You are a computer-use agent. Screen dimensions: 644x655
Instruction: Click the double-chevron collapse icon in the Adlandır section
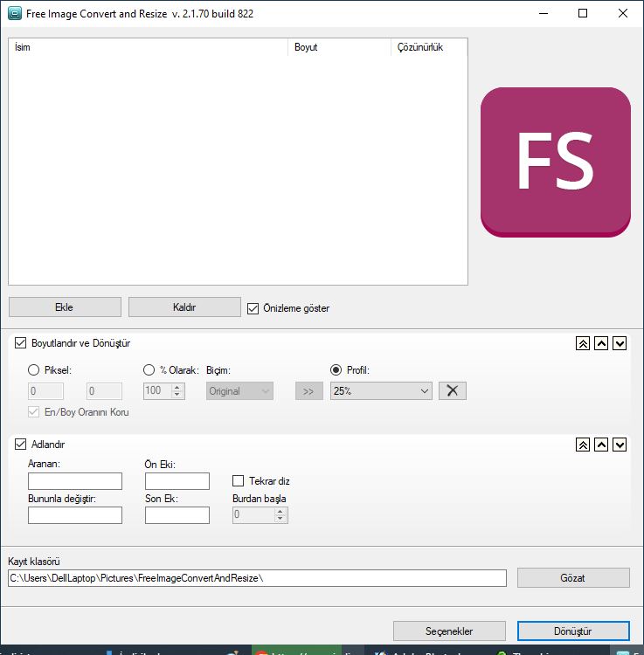click(583, 445)
